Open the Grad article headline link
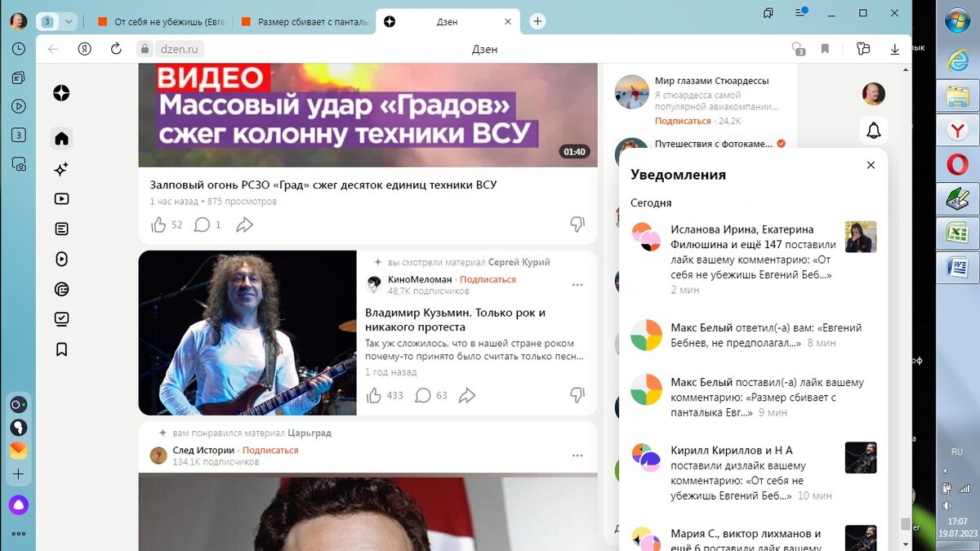980x551 pixels. point(323,184)
